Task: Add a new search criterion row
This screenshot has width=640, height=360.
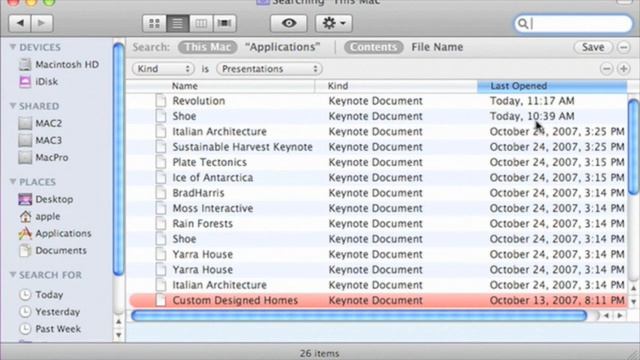Action: [624, 69]
